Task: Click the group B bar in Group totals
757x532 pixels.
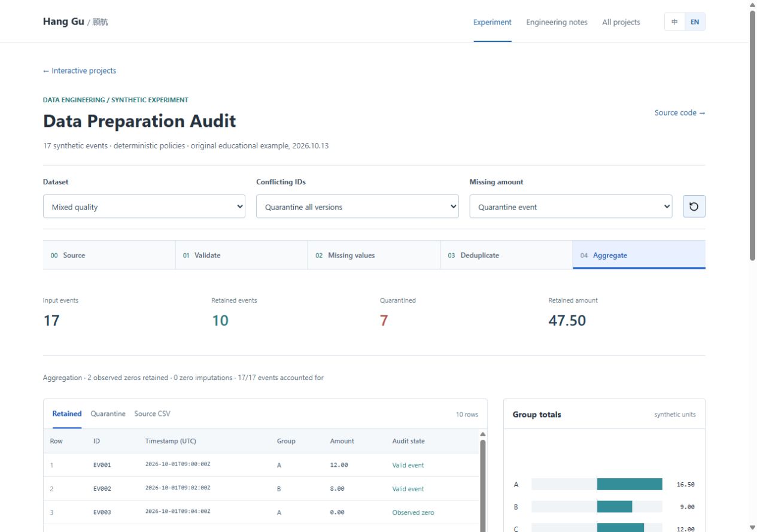Action: (615, 506)
